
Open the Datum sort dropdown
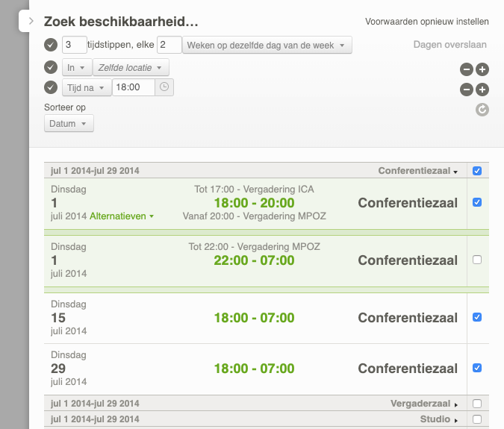69,123
